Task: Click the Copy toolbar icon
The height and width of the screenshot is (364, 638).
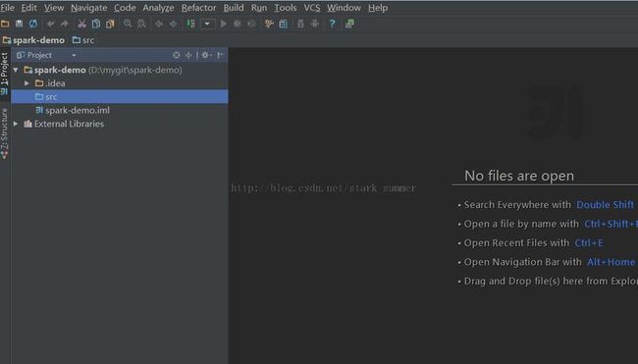Action: [96, 24]
